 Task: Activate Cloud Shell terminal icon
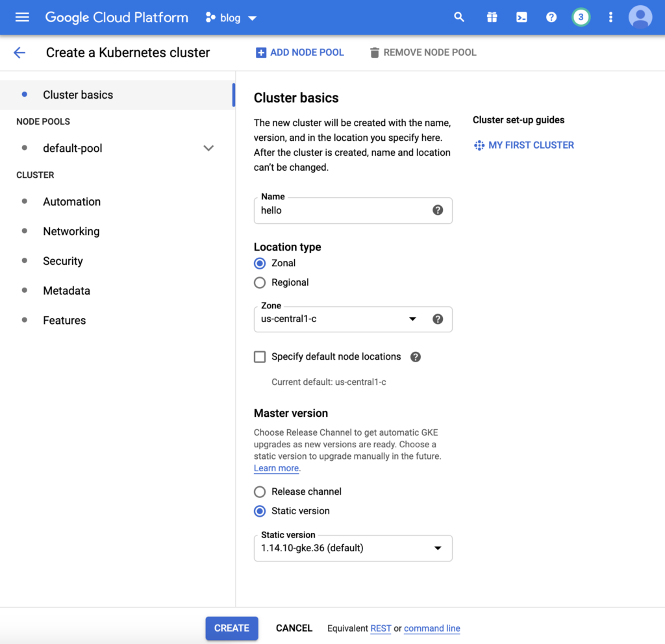coord(521,18)
